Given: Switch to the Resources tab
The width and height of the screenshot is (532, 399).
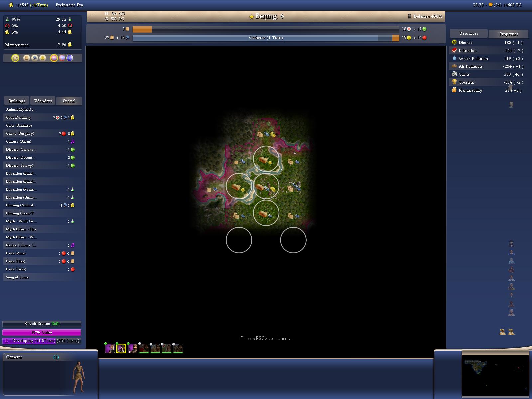Looking at the screenshot, I should pyautogui.click(x=468, y=33).
